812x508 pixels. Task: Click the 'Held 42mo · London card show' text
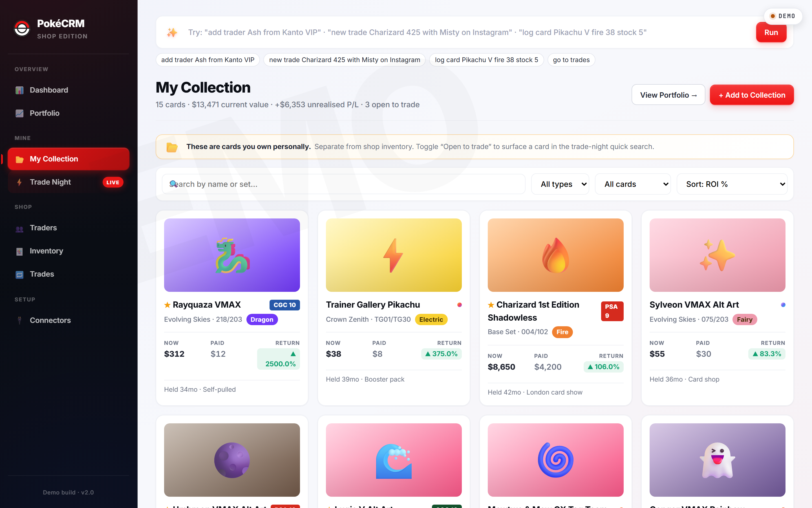coord(535,392)
